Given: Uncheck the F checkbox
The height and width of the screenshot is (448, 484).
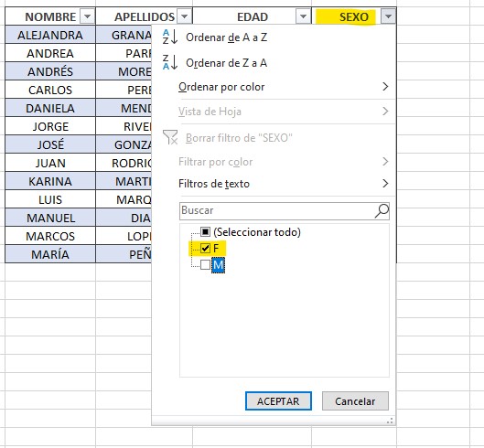Looking at the screenshot, I should point(205,248).
